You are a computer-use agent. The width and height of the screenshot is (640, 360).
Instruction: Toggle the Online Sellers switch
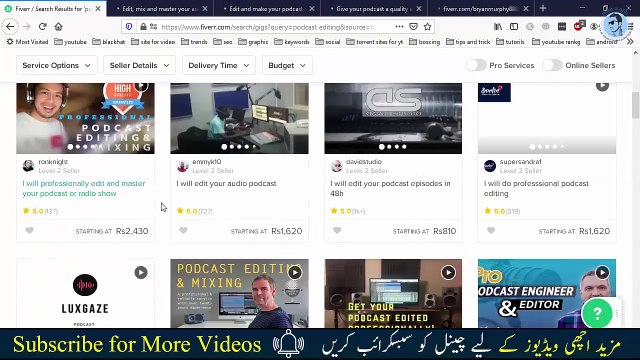click(x=552, y=65)
